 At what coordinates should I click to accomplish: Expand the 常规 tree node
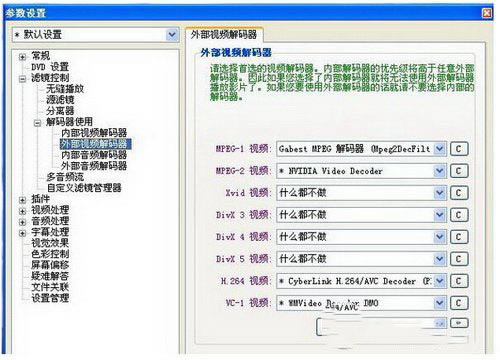[22, 57]
